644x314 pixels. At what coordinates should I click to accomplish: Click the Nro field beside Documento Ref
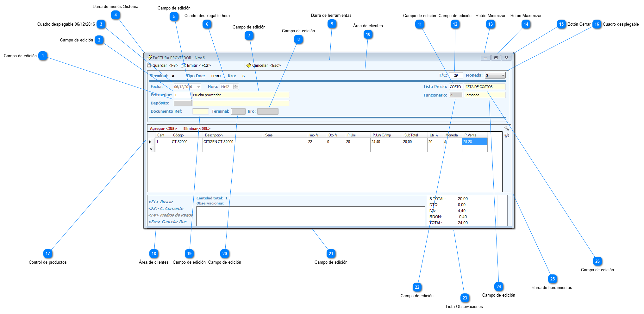tap(268, 111)
